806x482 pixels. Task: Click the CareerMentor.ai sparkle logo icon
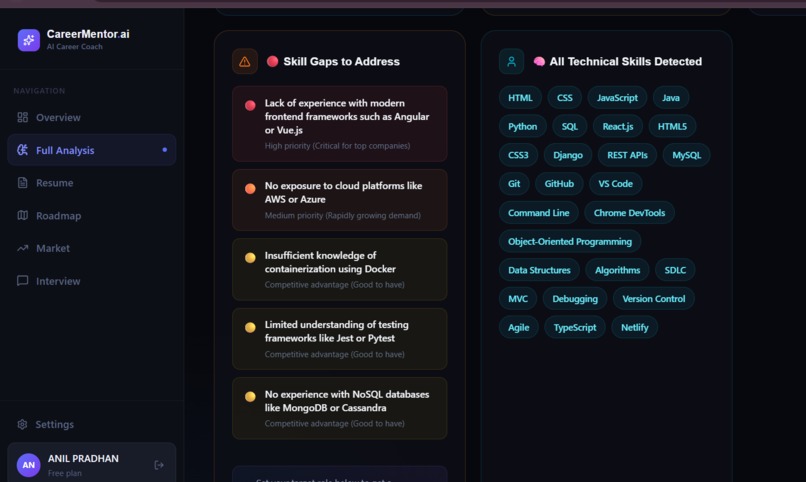tap(29, 40)
